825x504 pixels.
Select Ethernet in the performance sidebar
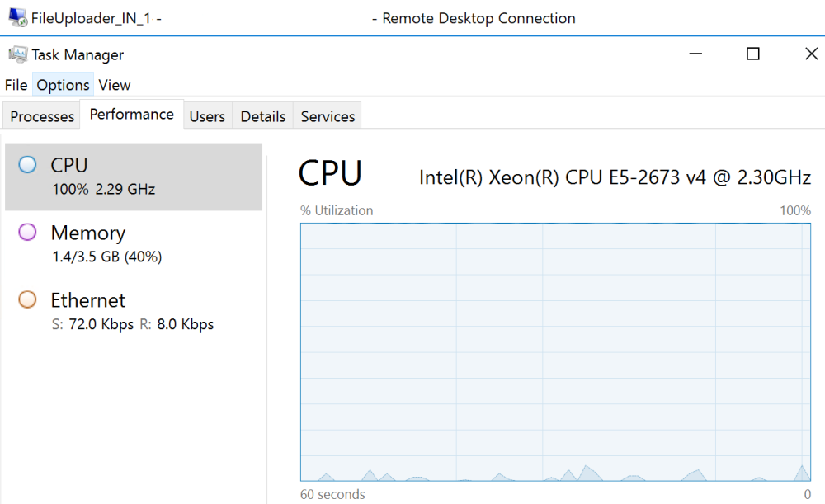99,311
